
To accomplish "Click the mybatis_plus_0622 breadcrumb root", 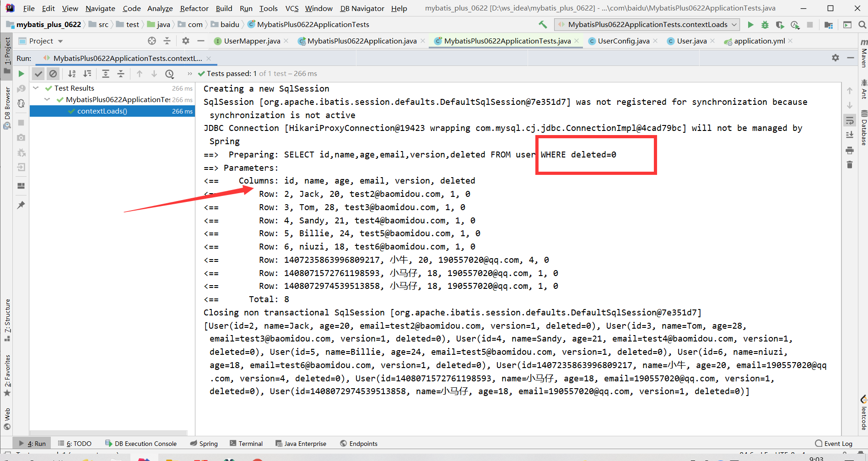I will pos(44,25).
